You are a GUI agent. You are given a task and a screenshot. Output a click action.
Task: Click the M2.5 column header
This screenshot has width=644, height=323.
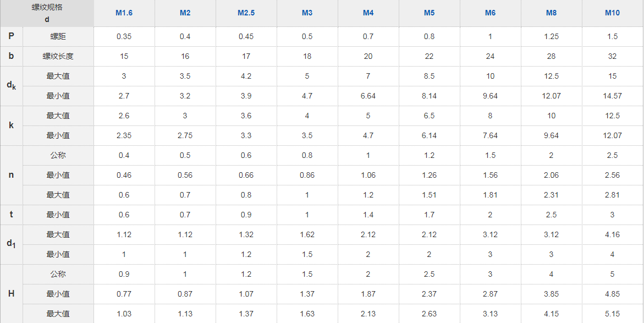point(246,13)
